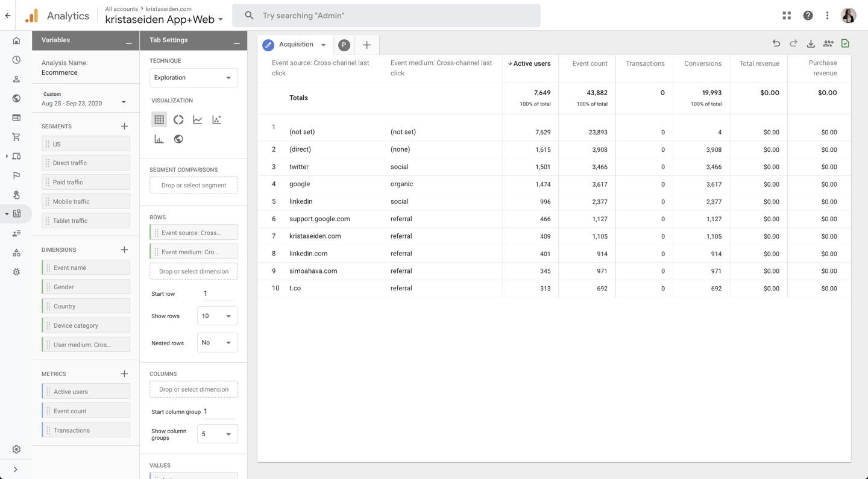
Task: Open the Help icon in the top bar
Action: pos(808,16)
